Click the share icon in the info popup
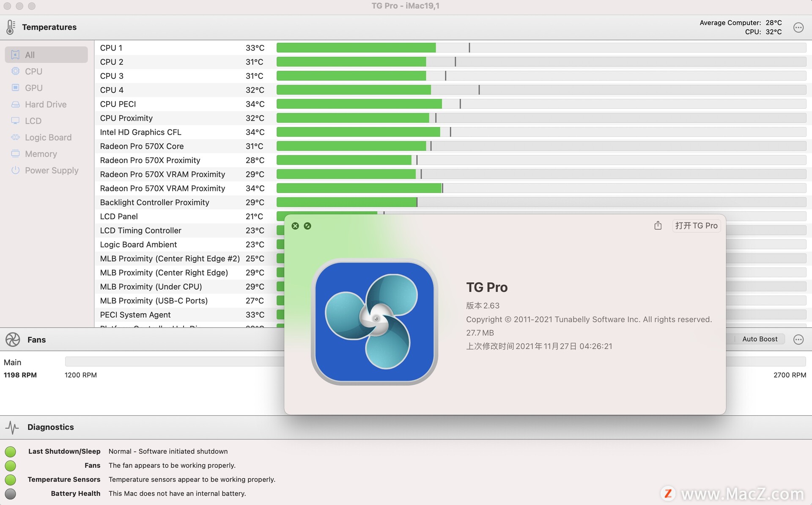 point(658,226)
